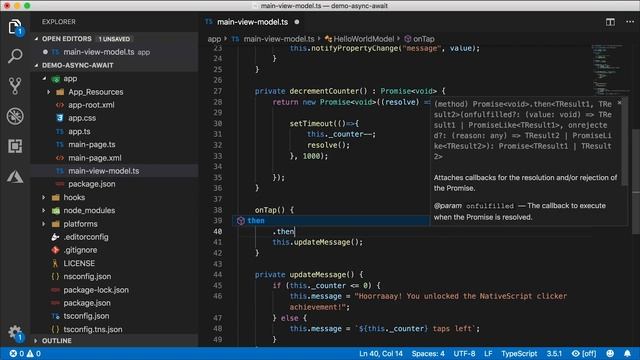Select the 'then' suggestion in autocomplete
The height and width of the screenshot is (360, 640).
pos(331,221)
